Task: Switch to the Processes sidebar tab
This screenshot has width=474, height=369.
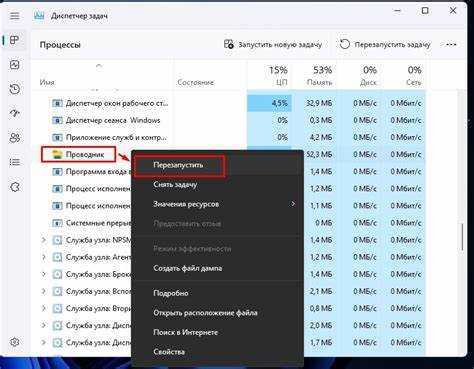Action: tap(15, 40)
